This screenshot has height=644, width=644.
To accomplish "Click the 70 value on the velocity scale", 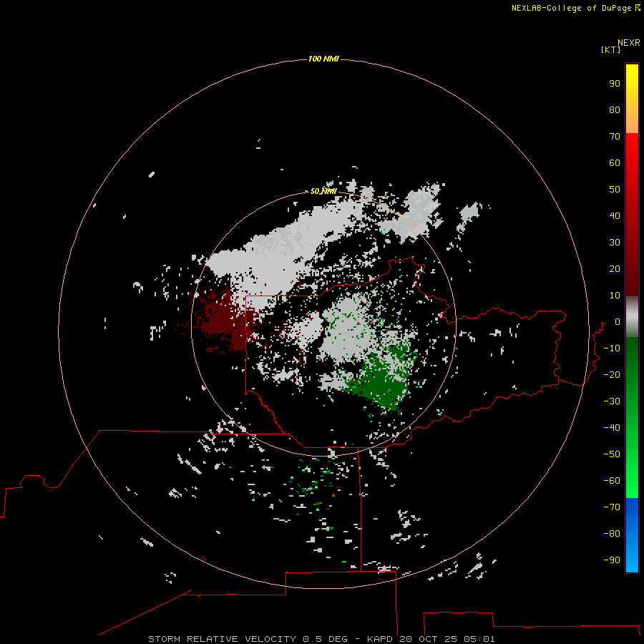I will tap(615, 137).
